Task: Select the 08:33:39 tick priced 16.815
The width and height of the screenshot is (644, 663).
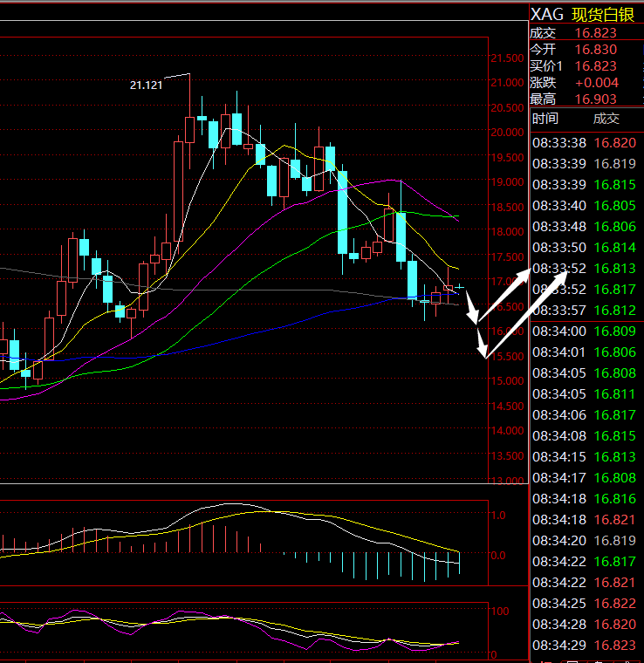Action: 584,185
